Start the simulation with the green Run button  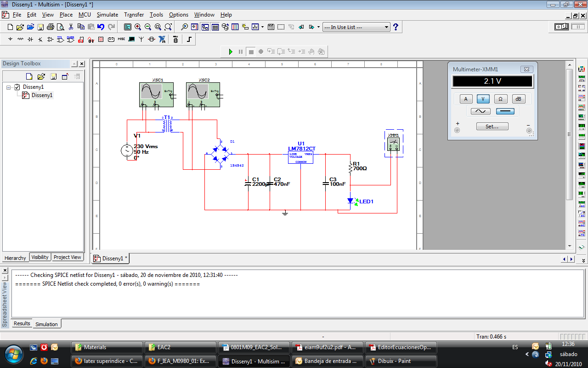pyautogui.click(x=231, y=52)
